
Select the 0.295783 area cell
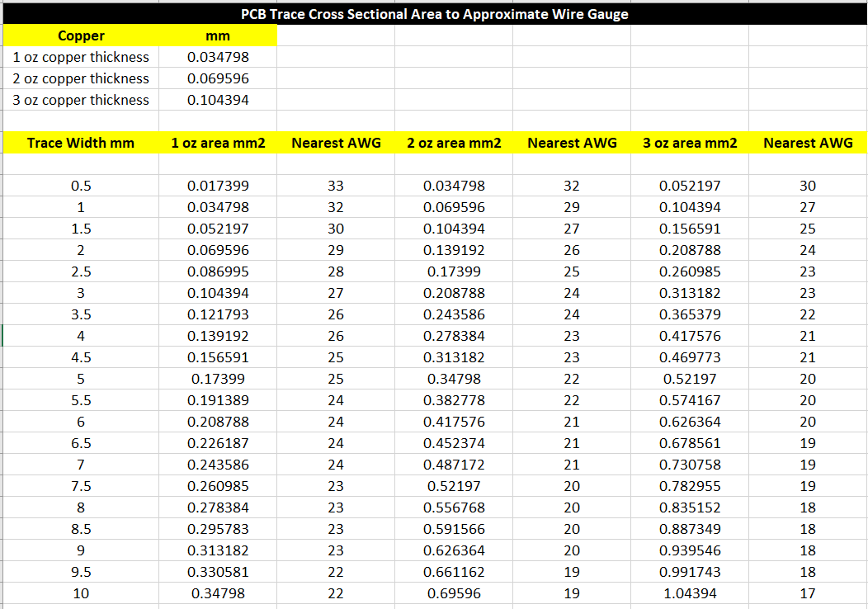[x=218, y=529]
